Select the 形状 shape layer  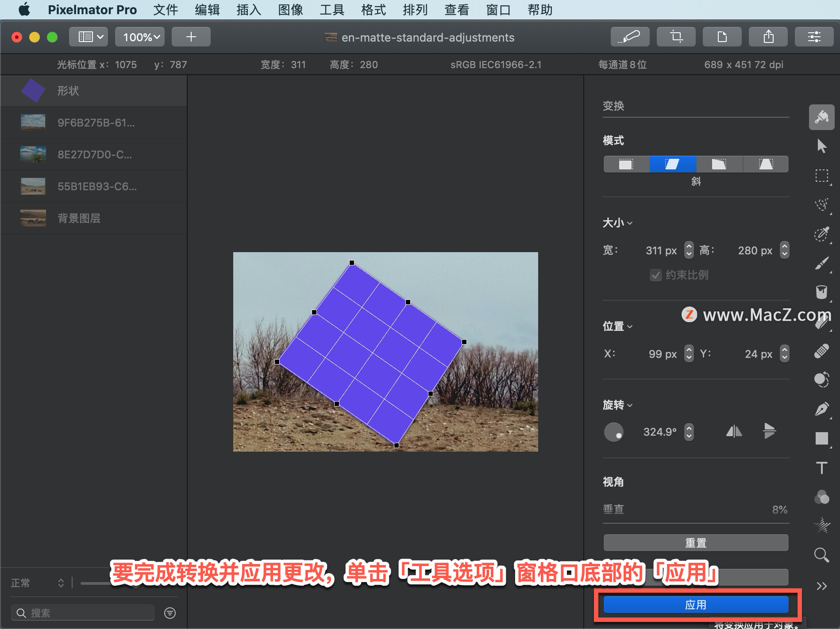pos(94,91)
